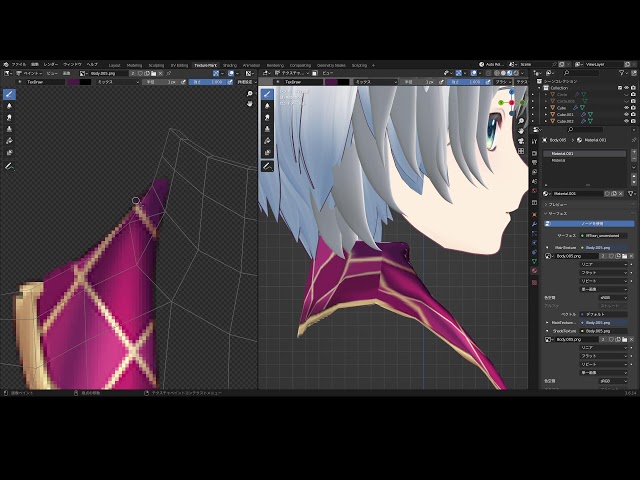
Task: Select the Smear tool in image editor
Action: 9,118
